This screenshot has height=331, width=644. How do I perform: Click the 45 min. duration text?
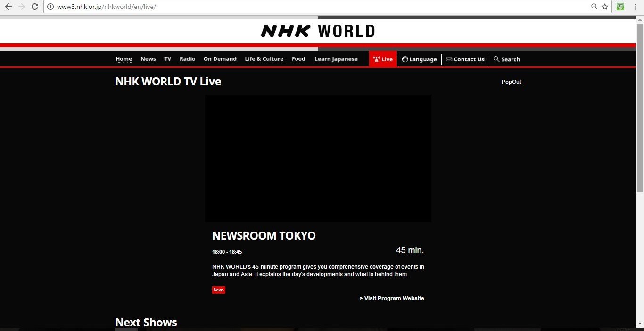click(410, 250)
